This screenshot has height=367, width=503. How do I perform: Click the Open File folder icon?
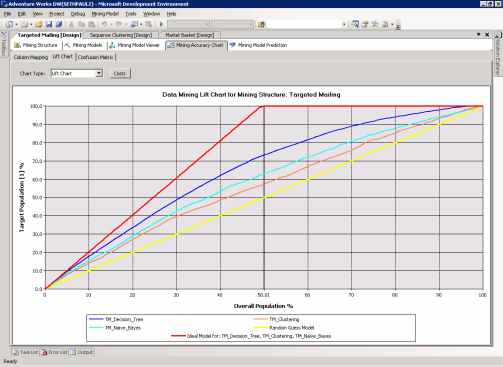(39, 24)
